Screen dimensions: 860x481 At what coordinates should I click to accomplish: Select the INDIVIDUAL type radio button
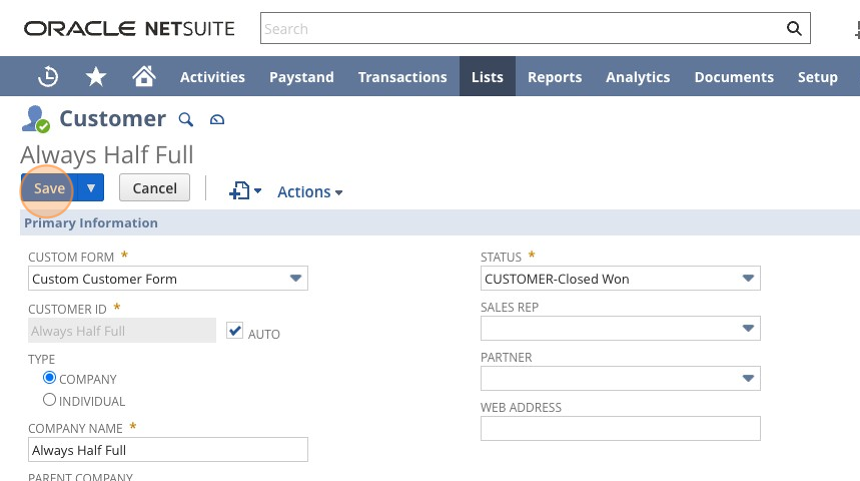click(x=49, y=400)
